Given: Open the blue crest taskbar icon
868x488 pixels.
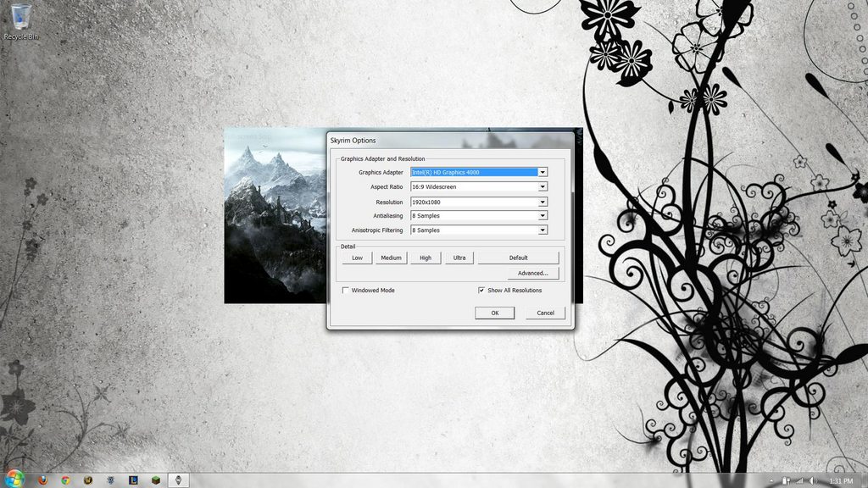Looking at the screenshot, I should (x=110, y=480).
